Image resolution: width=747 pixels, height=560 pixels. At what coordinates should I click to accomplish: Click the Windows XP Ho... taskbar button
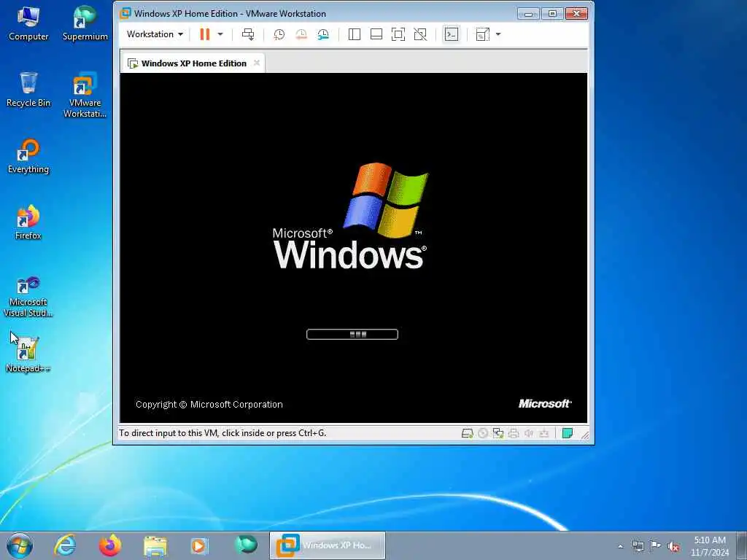coord(328,545)
